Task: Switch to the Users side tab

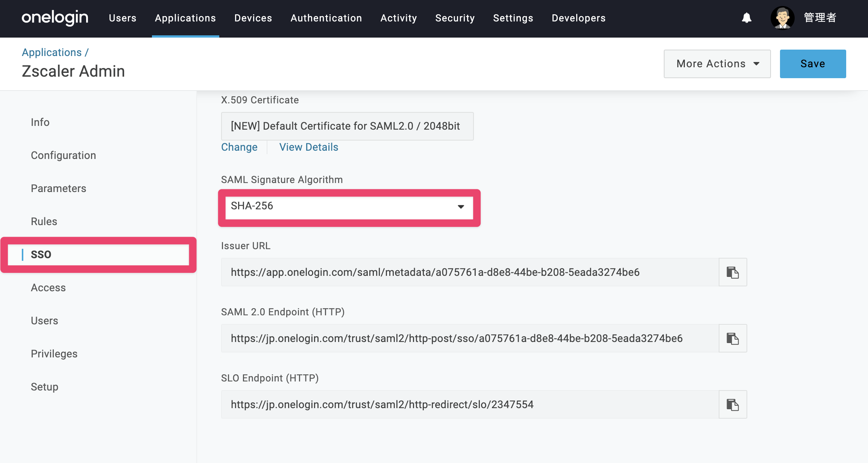Action: coord(44,321)
